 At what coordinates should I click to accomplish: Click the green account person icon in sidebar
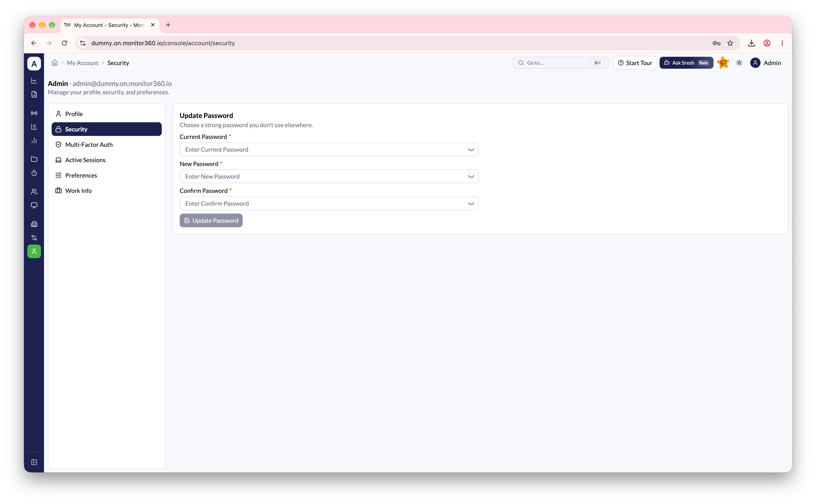pos(34,251)
